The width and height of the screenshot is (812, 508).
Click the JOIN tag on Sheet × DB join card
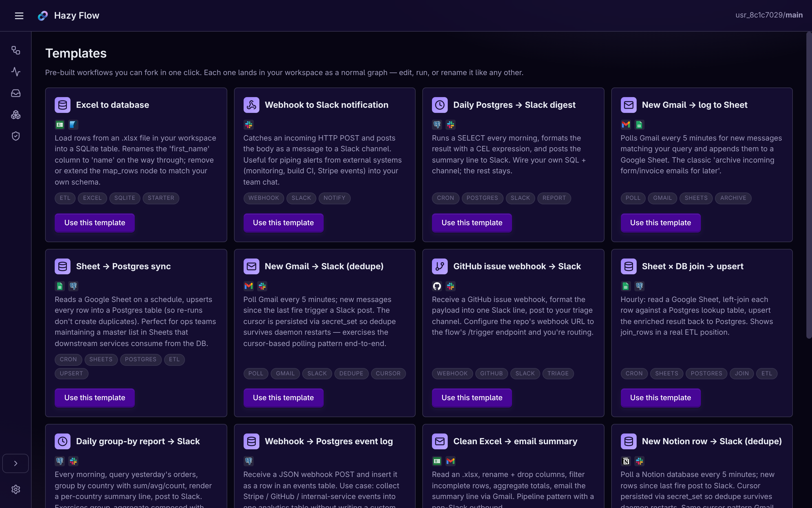pos(742,374)
